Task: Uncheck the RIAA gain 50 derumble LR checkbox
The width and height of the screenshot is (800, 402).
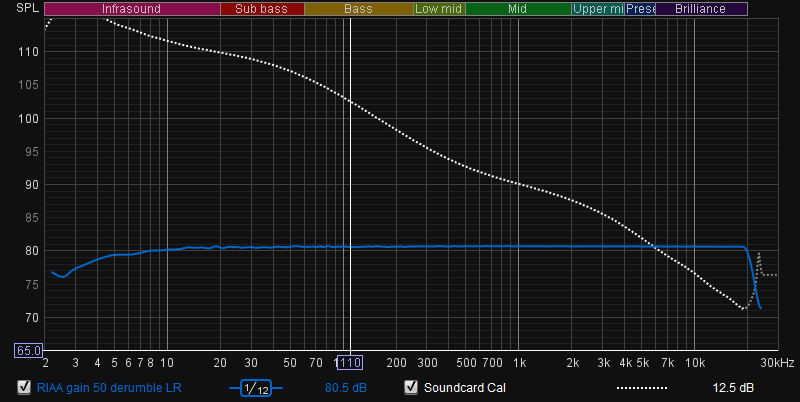Action: pos(24,387)
